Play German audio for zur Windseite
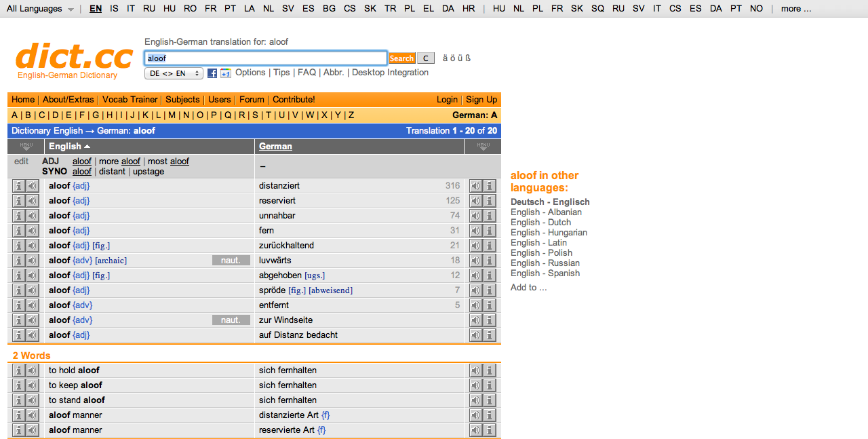868x439 pixels. (x=476, y=320)
